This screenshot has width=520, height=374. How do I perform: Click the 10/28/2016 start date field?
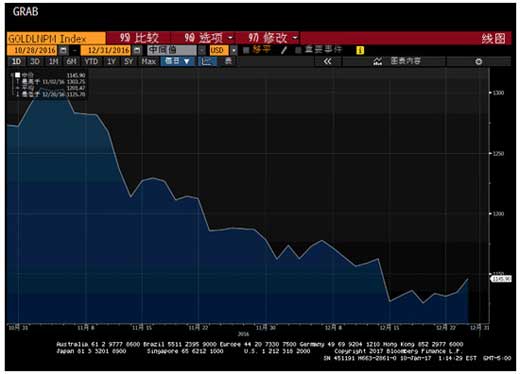[32, 50]
